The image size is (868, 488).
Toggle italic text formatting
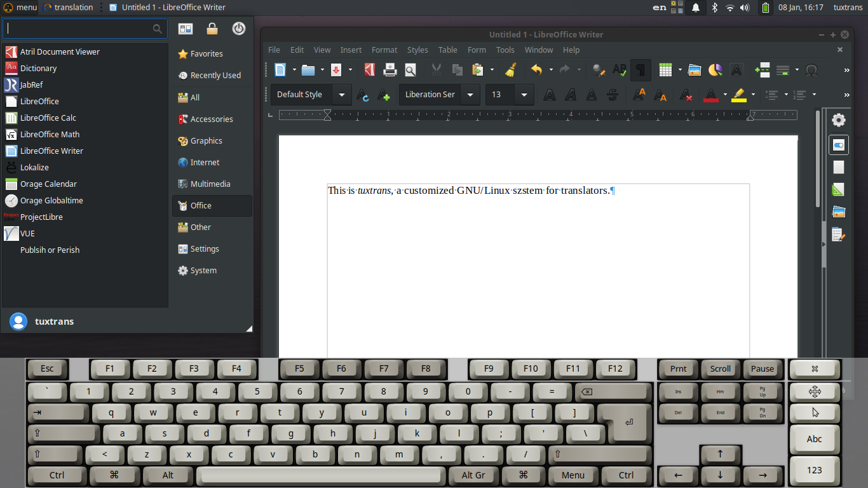click(x=571, y=95)
